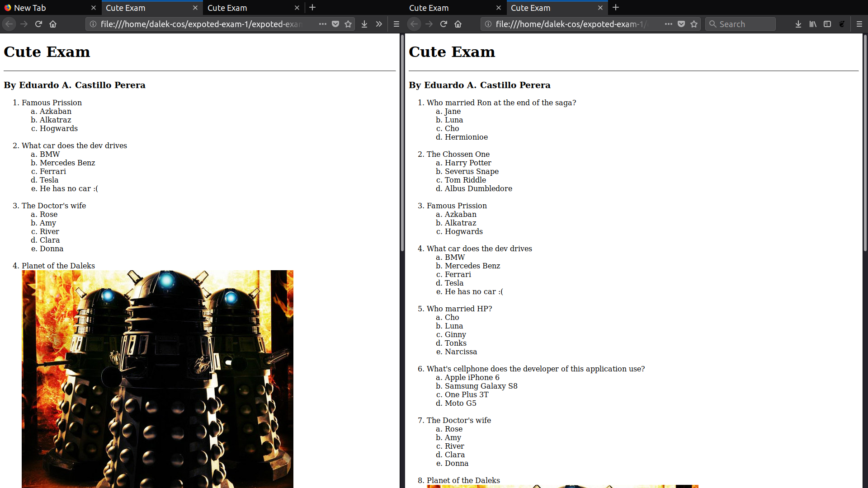Save to Pocket in left window

click(x=335, y=24)
